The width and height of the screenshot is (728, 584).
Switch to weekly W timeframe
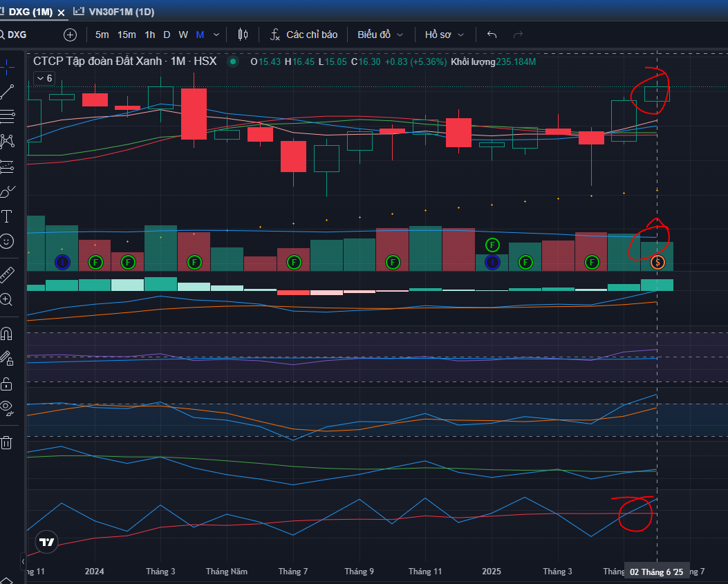[183, 35]
